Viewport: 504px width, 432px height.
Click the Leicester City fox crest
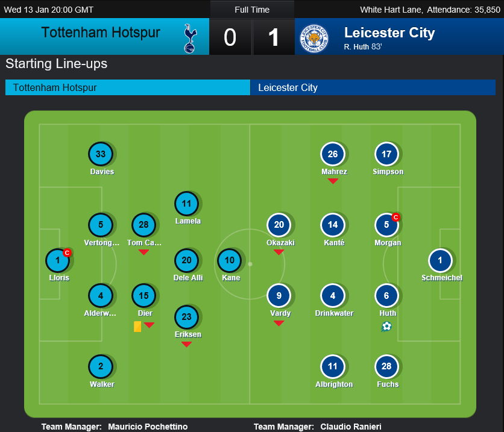pos(314,39)
